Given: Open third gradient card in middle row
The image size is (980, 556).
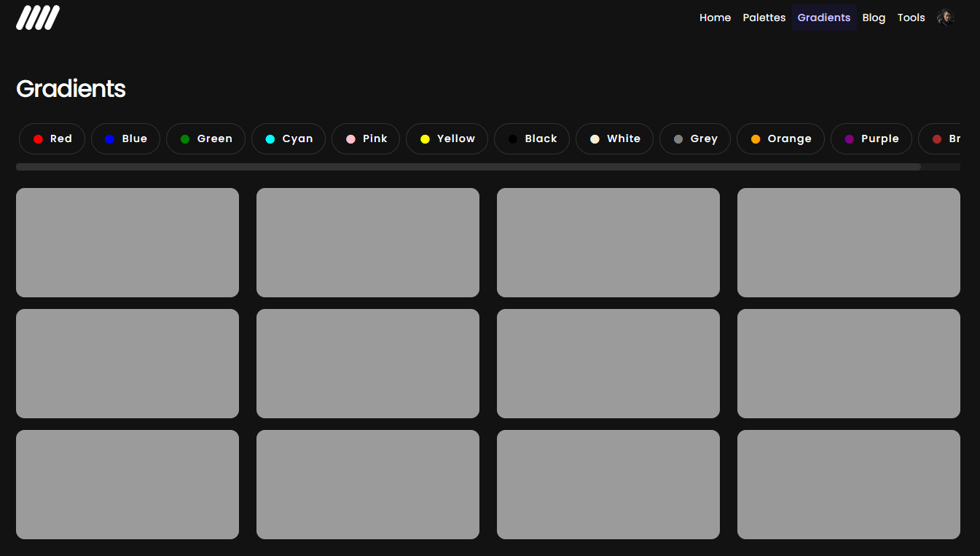Looking at the screenshot, I should pos(608,364).
